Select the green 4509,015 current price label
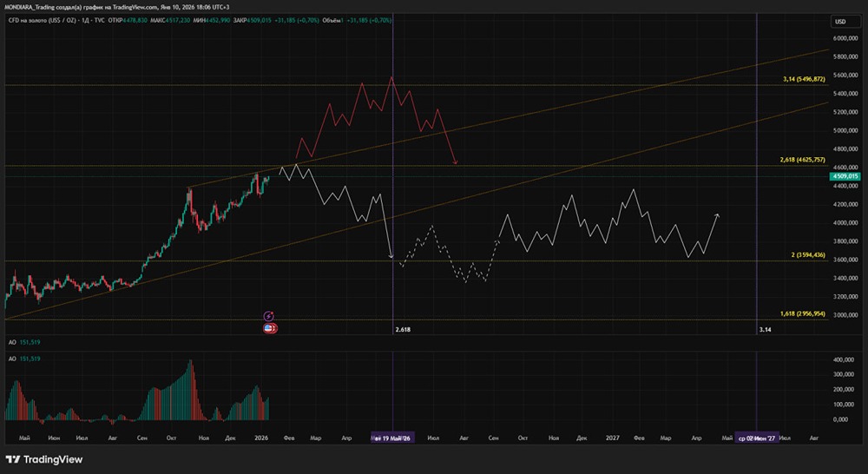 [844, 176]
